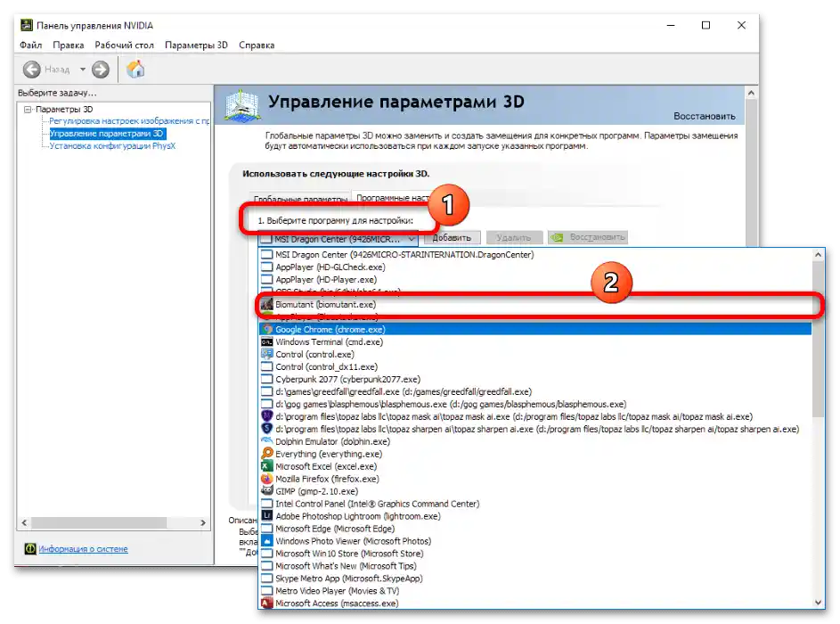The image size is (840, 624).
Task: Click the Intel Control Panel list icon
Action: 266,504
